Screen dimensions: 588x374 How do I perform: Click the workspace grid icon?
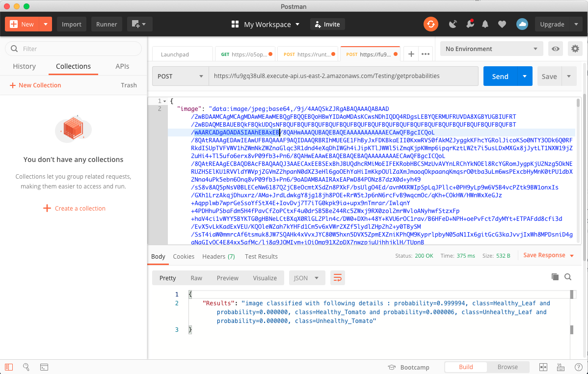pos(235,25)
